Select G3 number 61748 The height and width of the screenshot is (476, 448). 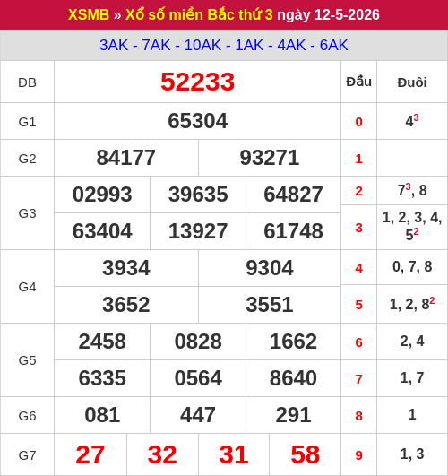click(x=293, y=231)
